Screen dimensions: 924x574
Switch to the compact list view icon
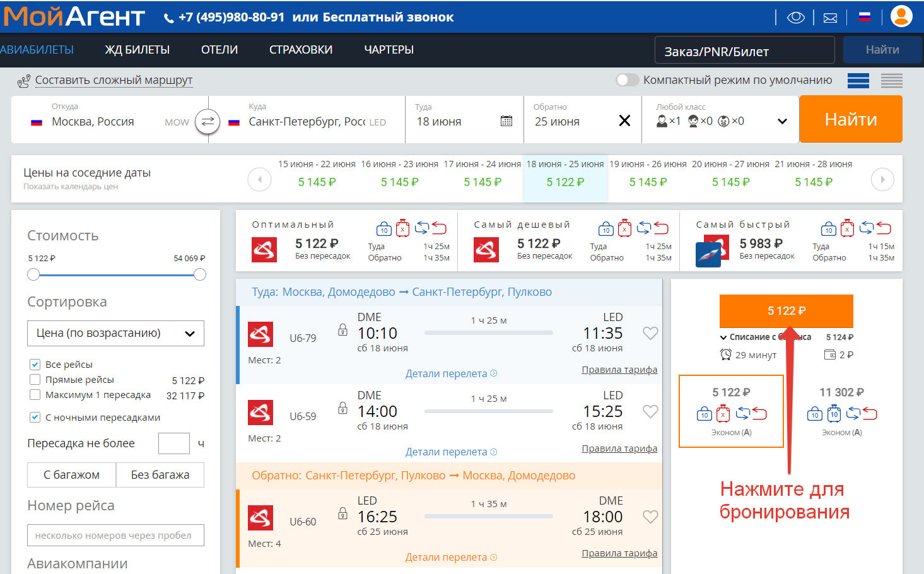click(x=892, y=80)
